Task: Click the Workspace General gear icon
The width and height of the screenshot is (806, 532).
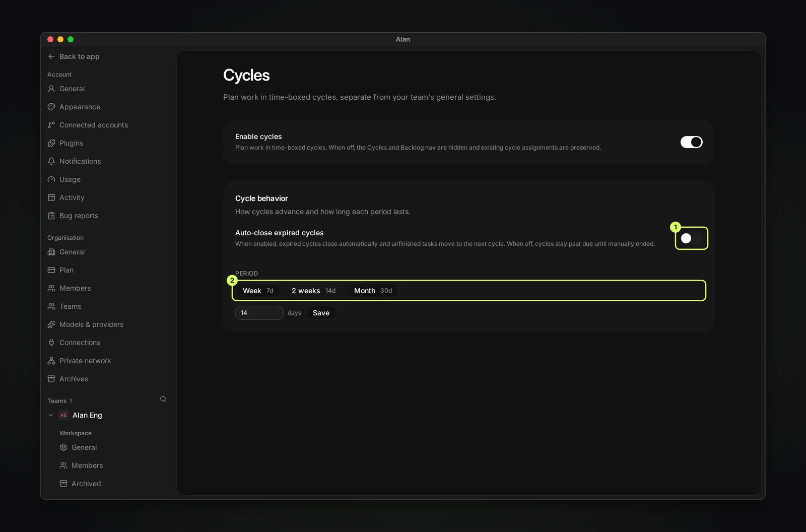Action: point(63,447)
